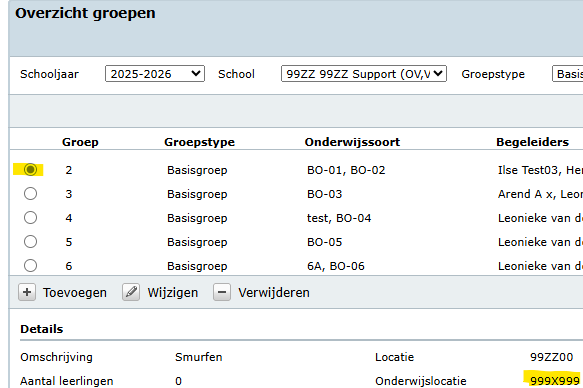
Task: Click the Wijzigen button label
Action: (173, 293)
